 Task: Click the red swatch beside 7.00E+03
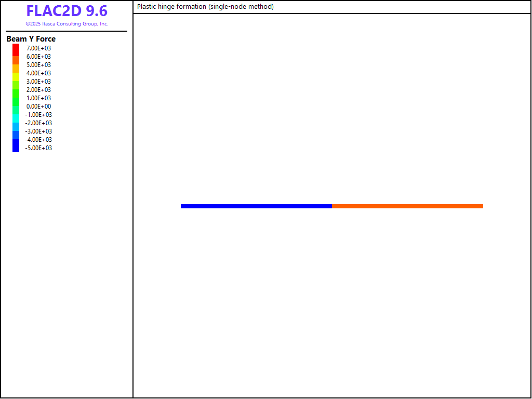point(16,48)
